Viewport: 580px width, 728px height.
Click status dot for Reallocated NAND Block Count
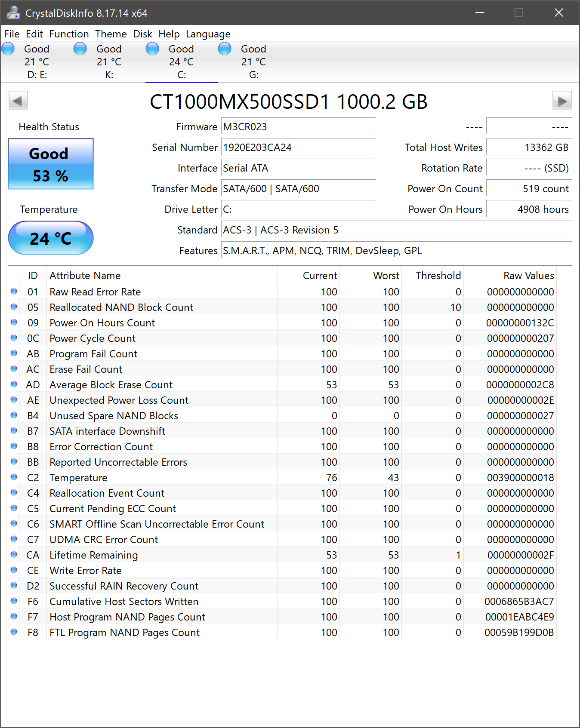pos(14,307)
